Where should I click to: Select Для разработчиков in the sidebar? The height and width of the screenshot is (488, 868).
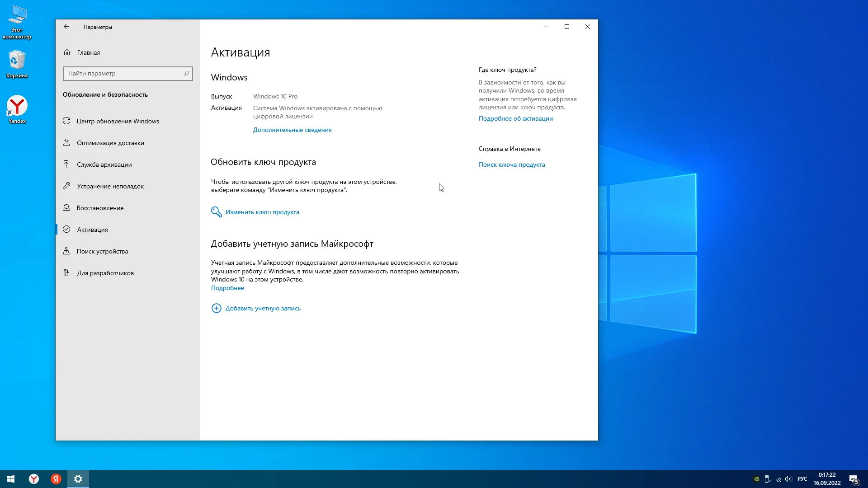pos(105,273)
